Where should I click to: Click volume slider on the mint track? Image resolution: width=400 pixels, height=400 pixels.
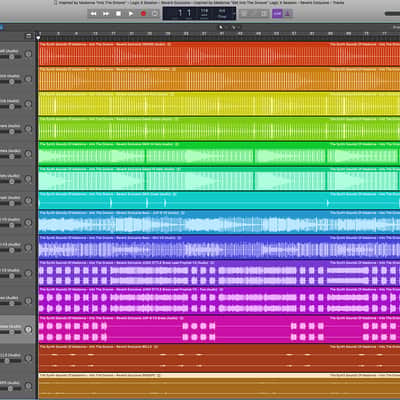click(11, 181)
